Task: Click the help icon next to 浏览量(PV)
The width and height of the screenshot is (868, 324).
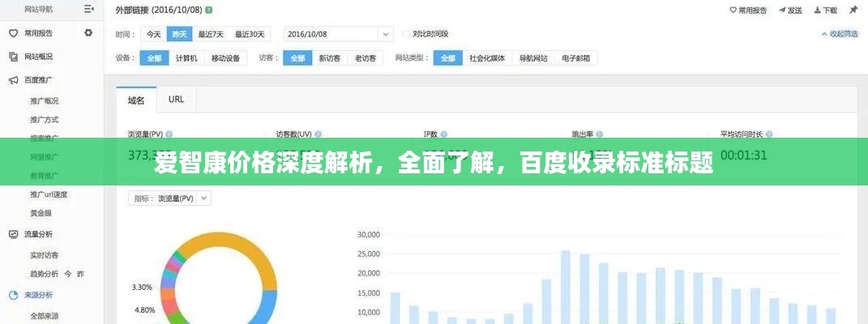Action: (x=169, y=134)
